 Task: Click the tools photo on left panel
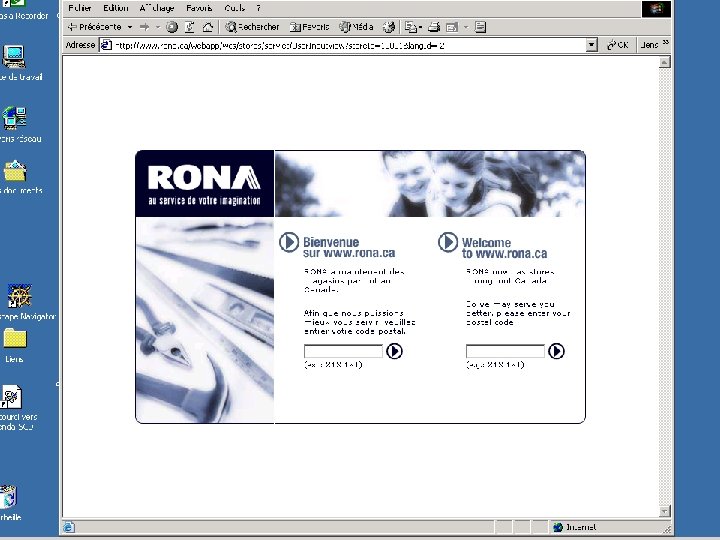[205, 320]
